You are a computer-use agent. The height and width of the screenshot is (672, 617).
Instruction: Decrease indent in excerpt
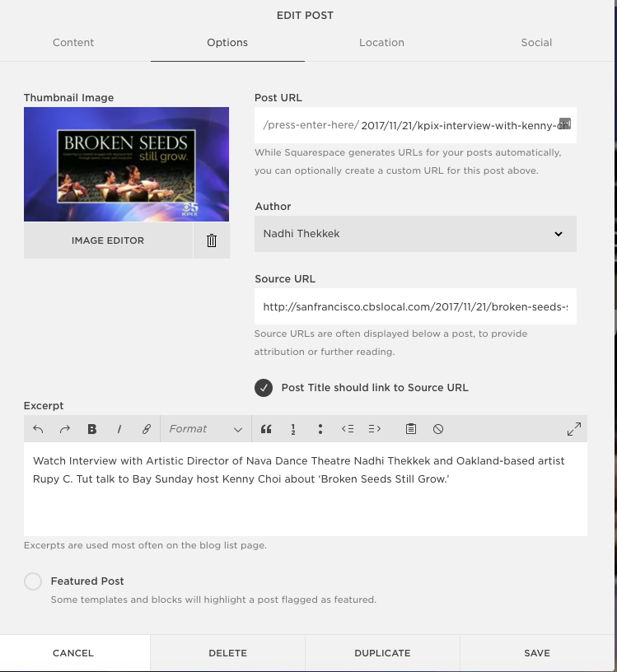click(x=348, y=429)
